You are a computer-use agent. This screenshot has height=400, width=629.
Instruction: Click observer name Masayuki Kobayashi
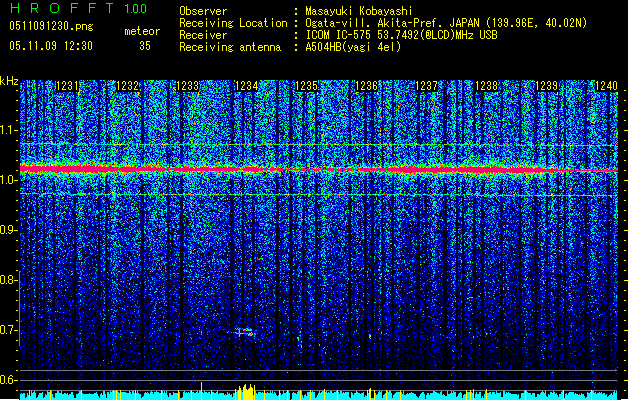coord(359,11)
